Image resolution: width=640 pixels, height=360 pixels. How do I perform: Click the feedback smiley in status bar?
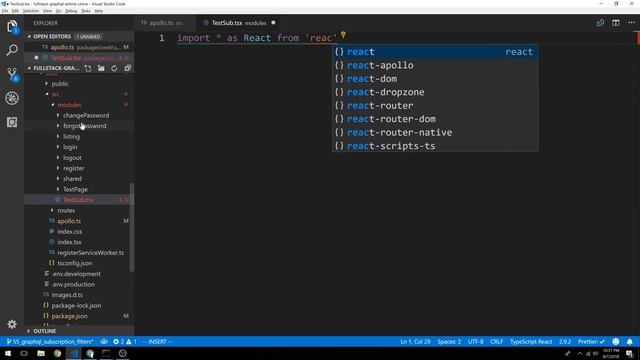[x=616, y=342]
